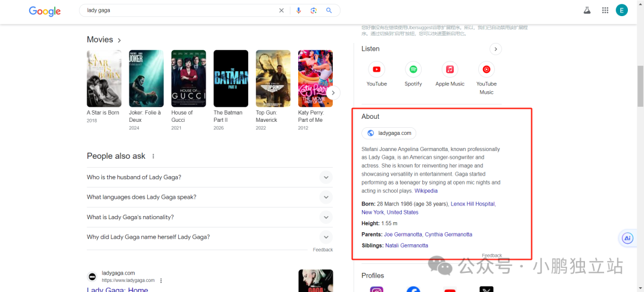Open Search Labs flask icon

(x=587, y=11)
